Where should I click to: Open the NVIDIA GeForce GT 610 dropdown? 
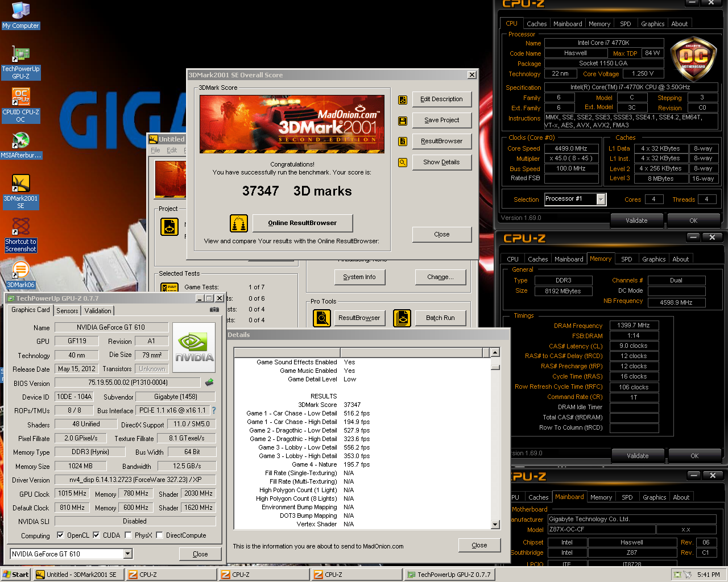(127, 554)
